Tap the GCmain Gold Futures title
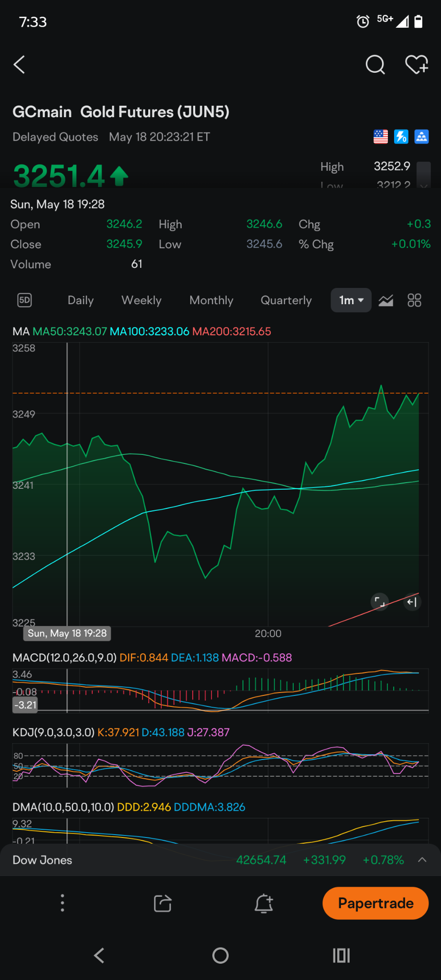The width and height of the screenshot is (441, 980). (x=121, y=112)
